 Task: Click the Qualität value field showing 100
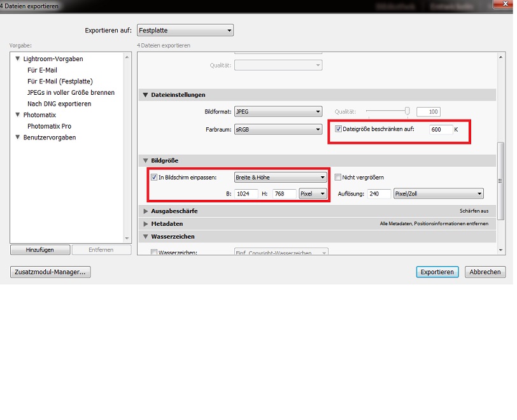click(x=428, y=112)
